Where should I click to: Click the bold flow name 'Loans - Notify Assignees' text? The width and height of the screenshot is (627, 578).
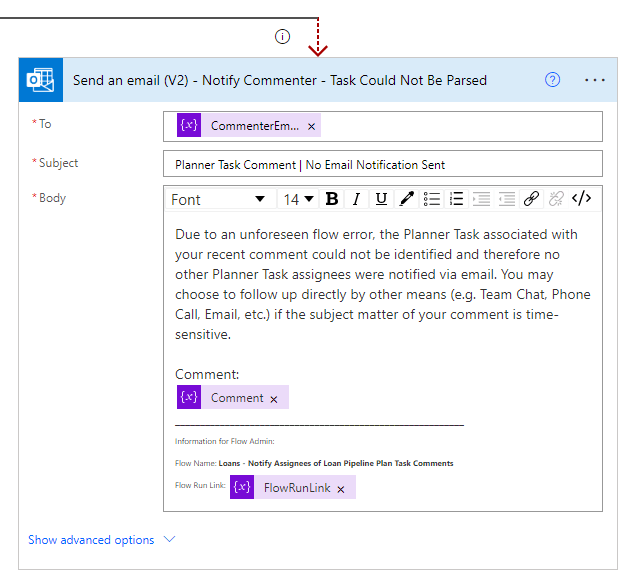[336, 463]
